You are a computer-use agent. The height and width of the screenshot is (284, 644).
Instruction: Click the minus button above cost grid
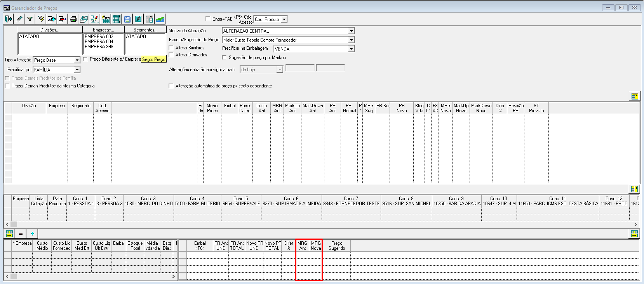tap(21, 233)
